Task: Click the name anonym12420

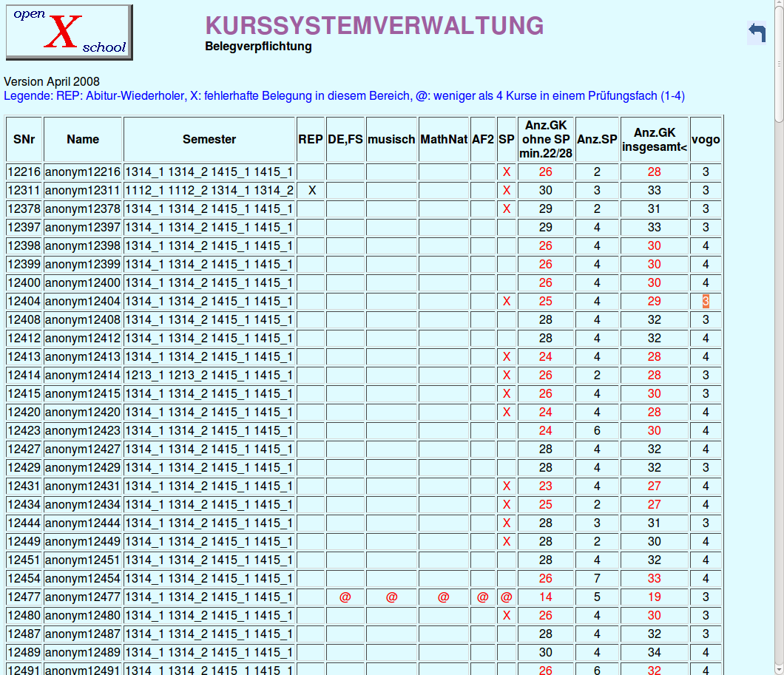Action: (83, 413)
